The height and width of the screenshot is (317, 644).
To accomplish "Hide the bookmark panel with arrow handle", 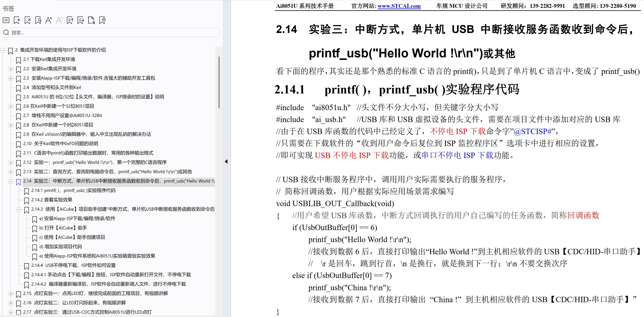I will 226,162.
